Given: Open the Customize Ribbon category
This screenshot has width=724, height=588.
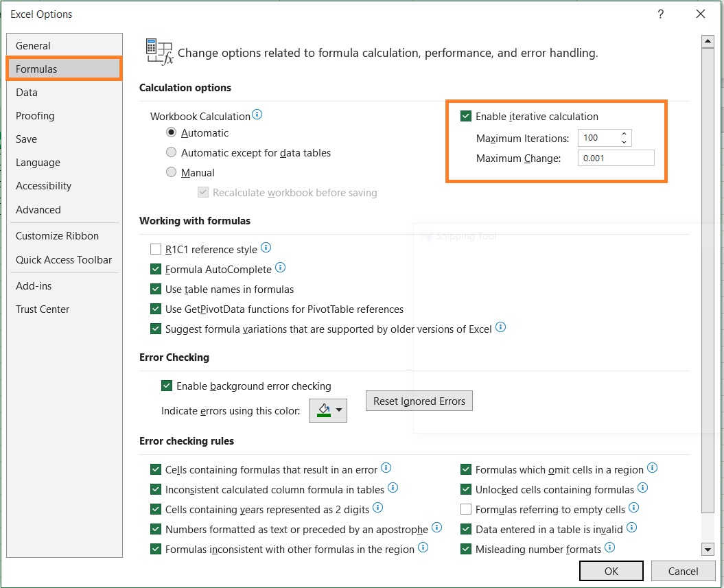Looking at the screenshot, I should (65, 236).
